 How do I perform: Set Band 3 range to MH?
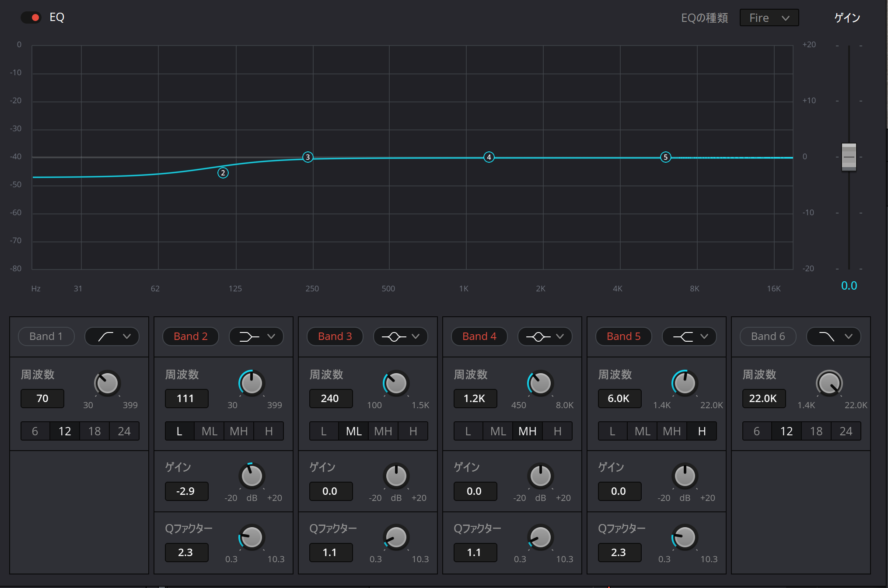(383, 431)
